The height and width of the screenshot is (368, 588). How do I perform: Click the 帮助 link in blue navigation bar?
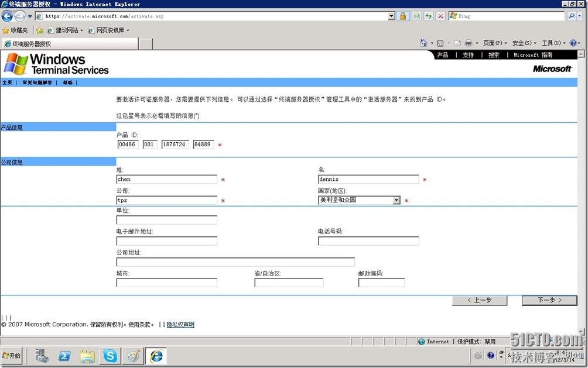(67, 82)
